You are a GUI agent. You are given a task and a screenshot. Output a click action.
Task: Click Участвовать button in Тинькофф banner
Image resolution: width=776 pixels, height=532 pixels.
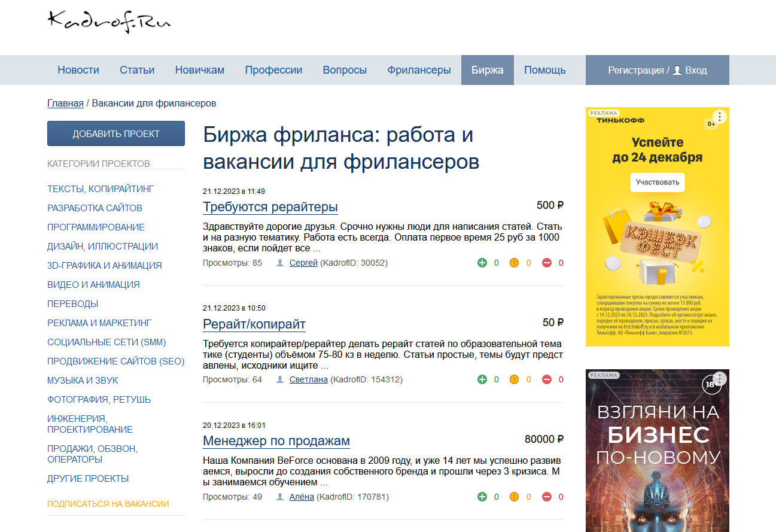coord(658,182)
